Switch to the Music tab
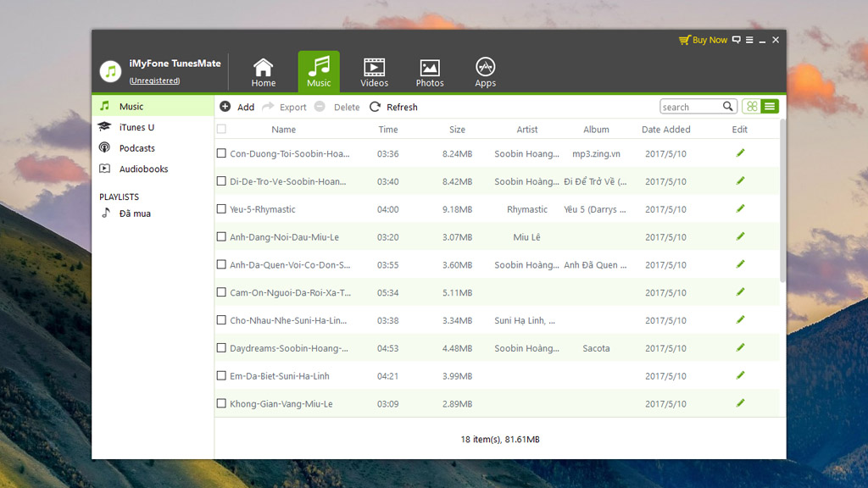This screenshot has height=488, width=868. [319, 72]
